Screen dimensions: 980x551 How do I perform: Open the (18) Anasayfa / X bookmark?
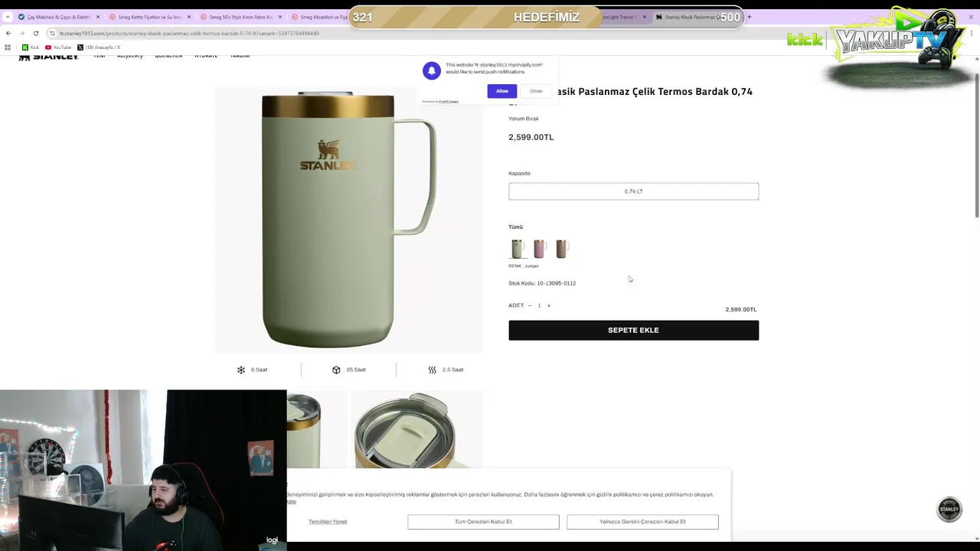pyautogui.click(x=99, y=47)
